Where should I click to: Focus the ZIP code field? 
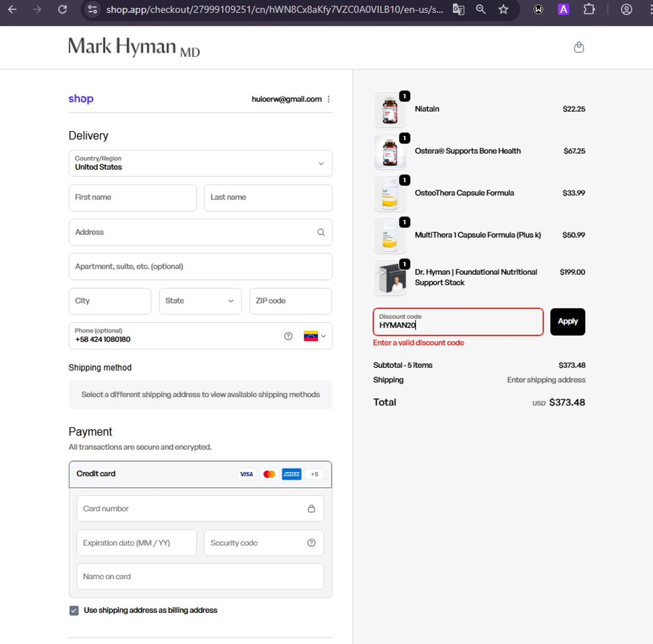tap(291, 301)
